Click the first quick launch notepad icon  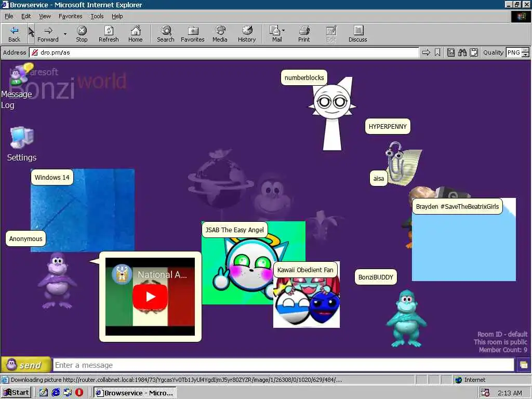point(44,393)
